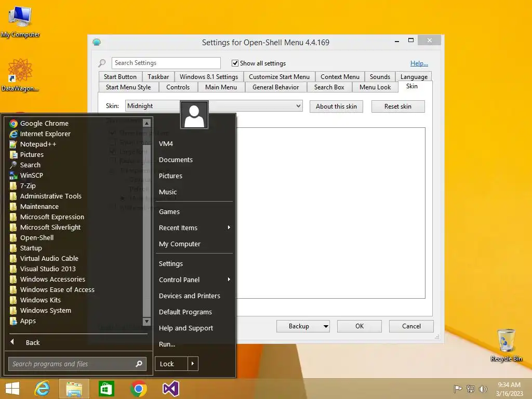This screenshot has height=399, width=532.
Task: Open Visual Studio from the taskbar
Action: (x=170, y=389)
